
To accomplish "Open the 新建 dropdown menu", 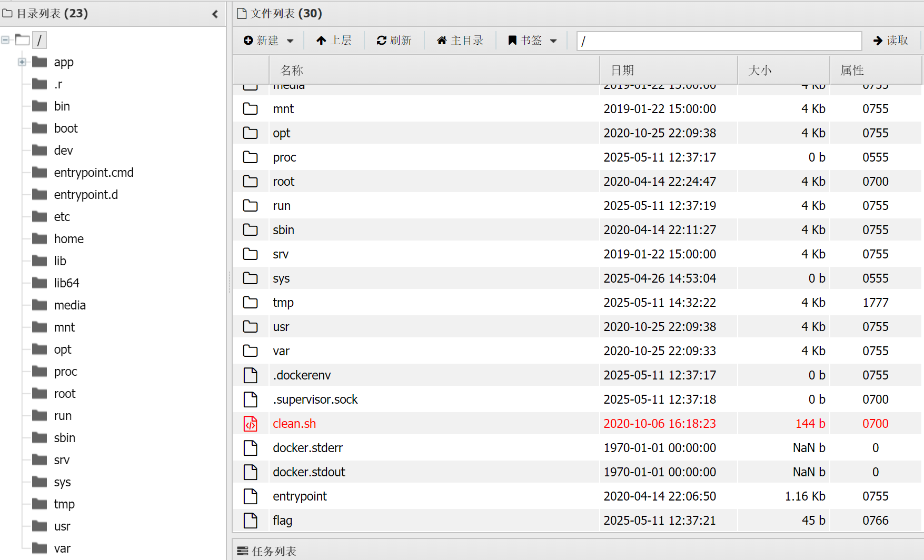I will click(x=269, y=41).
